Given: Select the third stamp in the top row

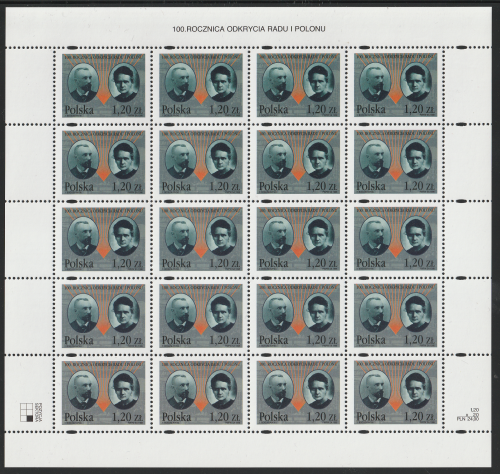Looking at the screenshot, I should [x=298, y=85].
